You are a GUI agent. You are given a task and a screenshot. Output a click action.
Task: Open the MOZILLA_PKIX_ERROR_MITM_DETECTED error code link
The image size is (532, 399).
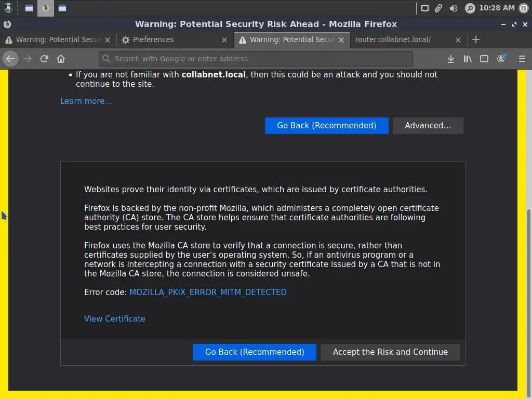point(208,292)
